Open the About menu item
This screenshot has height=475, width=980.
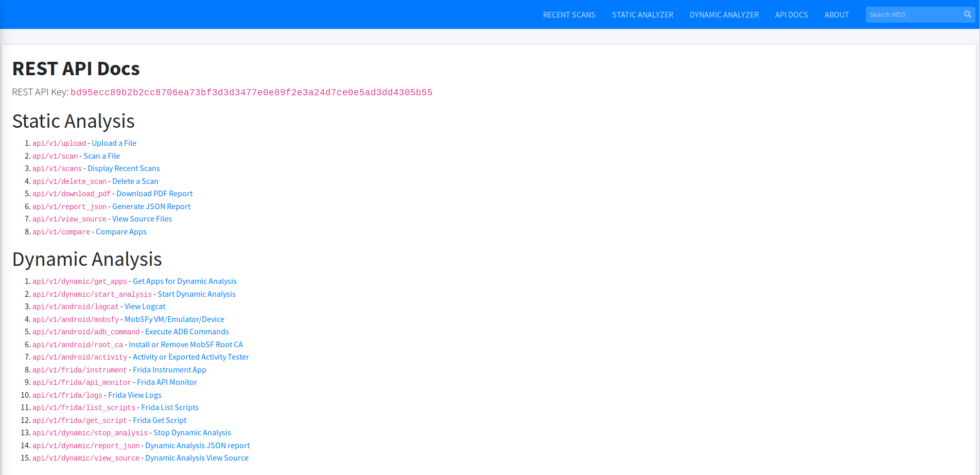[836, 15]
